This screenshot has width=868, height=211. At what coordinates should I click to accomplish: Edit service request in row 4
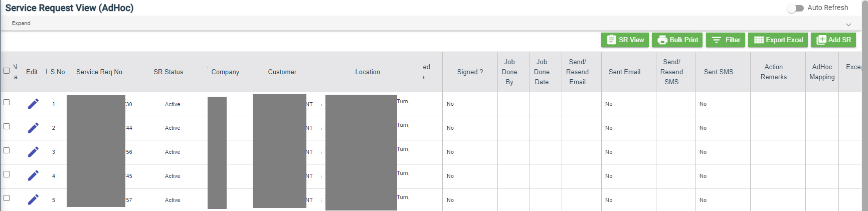(33, 176)
